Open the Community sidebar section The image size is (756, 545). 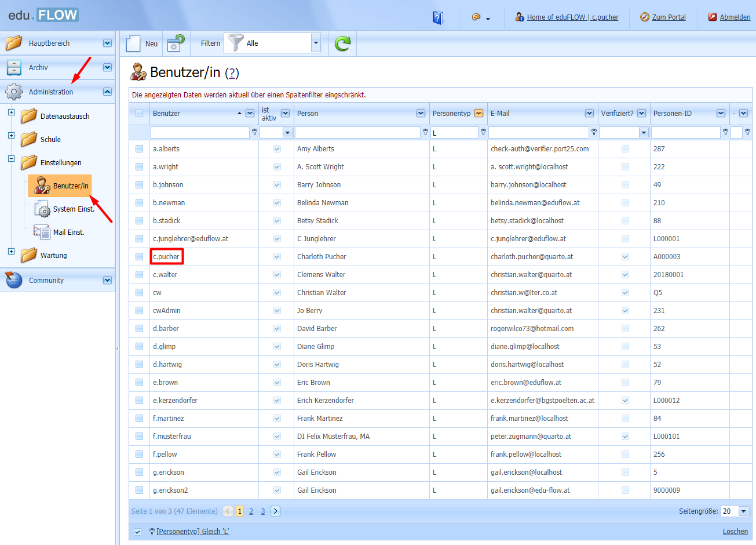[46, 281]
